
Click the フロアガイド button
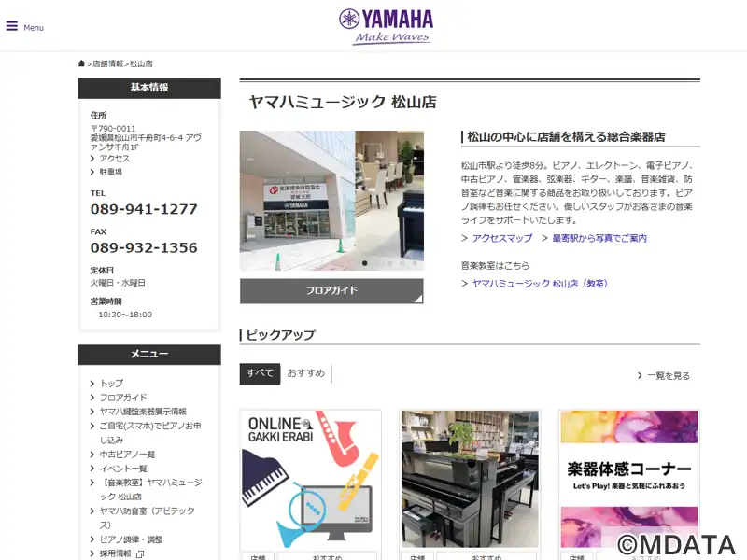[331, 291]
